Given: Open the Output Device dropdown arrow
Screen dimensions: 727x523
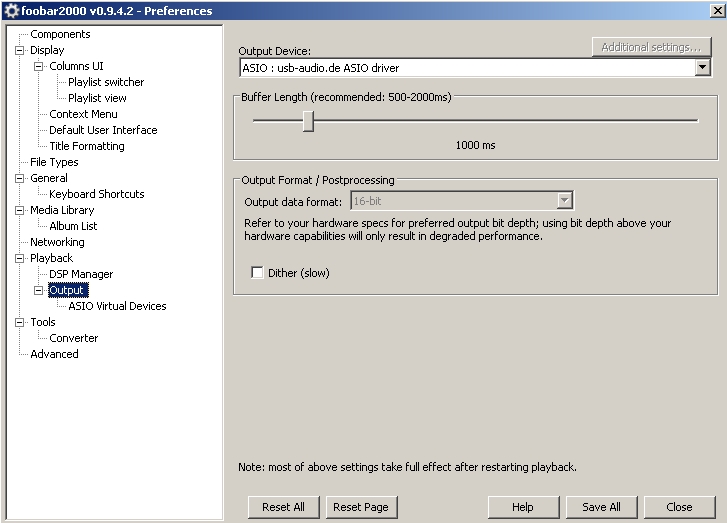Looking at the screenshot, I should (x=702, y=68).
